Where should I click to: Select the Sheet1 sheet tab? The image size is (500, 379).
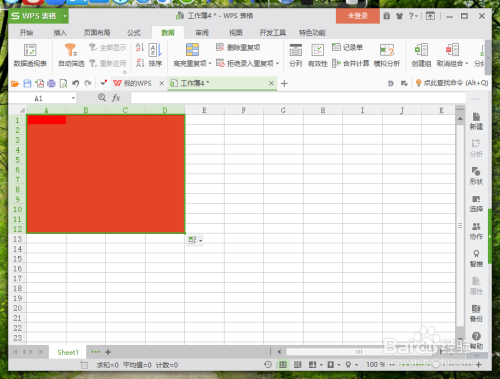(x=68, y=352)
